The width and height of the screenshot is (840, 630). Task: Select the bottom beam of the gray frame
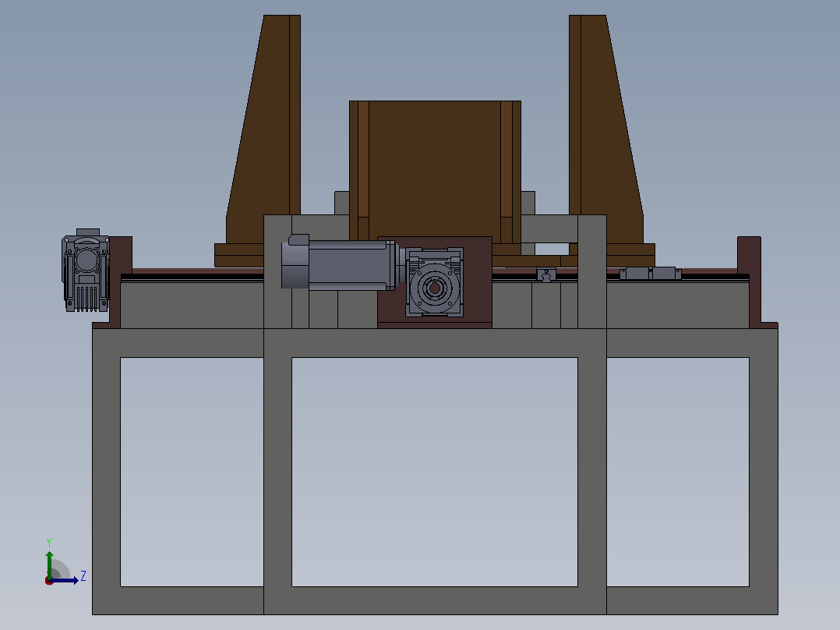point(435,600)
